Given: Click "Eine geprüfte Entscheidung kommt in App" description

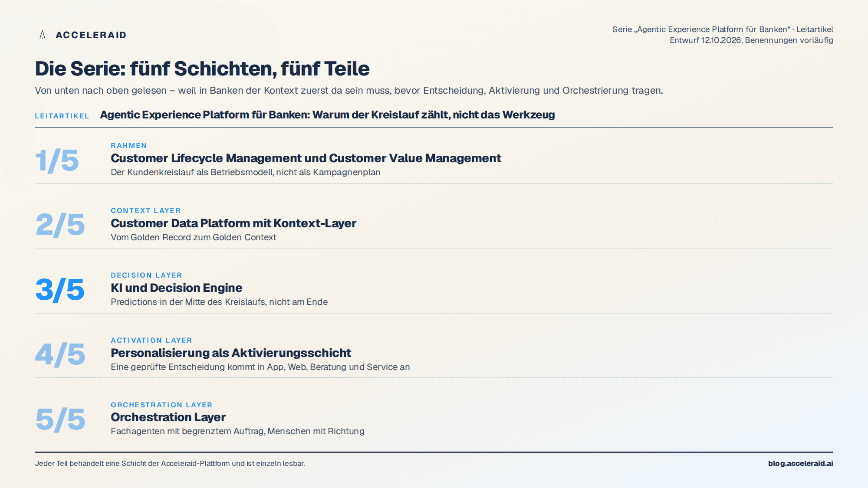Looking at the screenshot, I should [260, 367].
